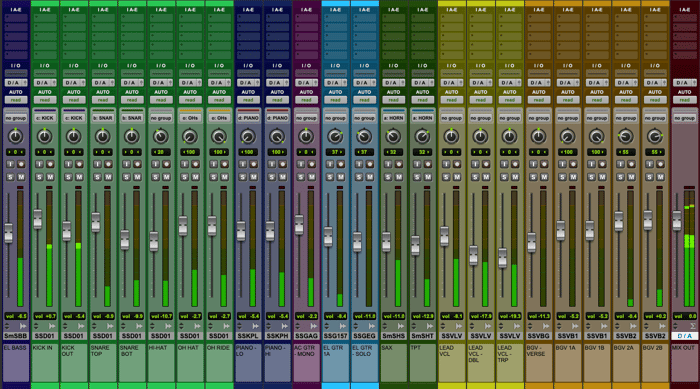The width and height of the screenshot is (700, 389).
Task: Select the SSKPL track name button
Action: click(x=248, y=336)
